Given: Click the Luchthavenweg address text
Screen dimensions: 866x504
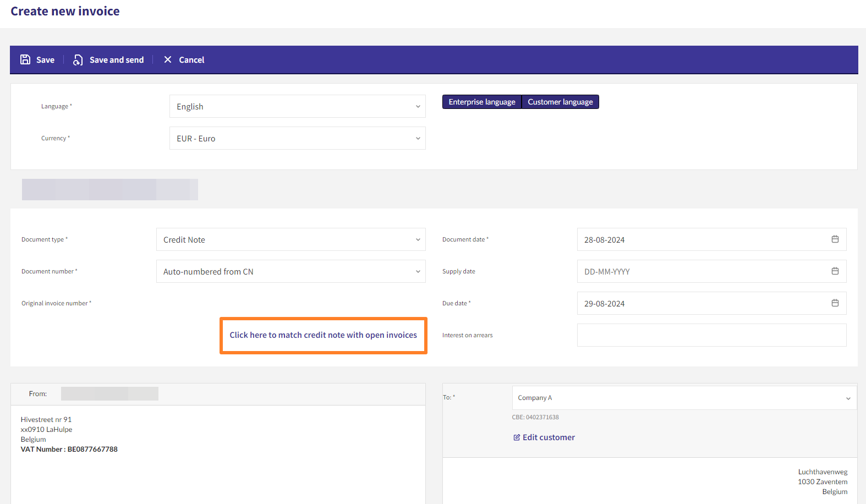Looking at the screenshot, I should click(x=823, y=472).
